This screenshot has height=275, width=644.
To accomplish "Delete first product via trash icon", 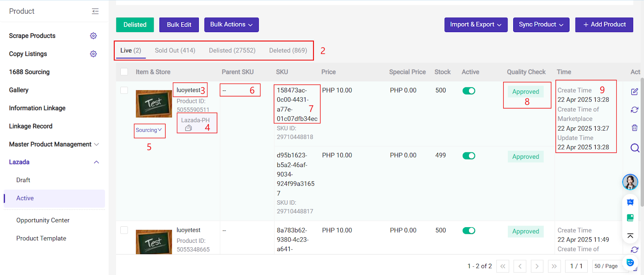I will [x=634, y=128].
